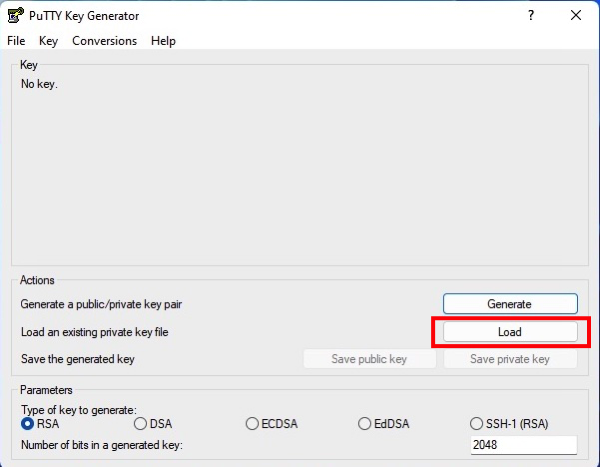Click the Load button
This screenshot has width=600, height=467.
510,332
